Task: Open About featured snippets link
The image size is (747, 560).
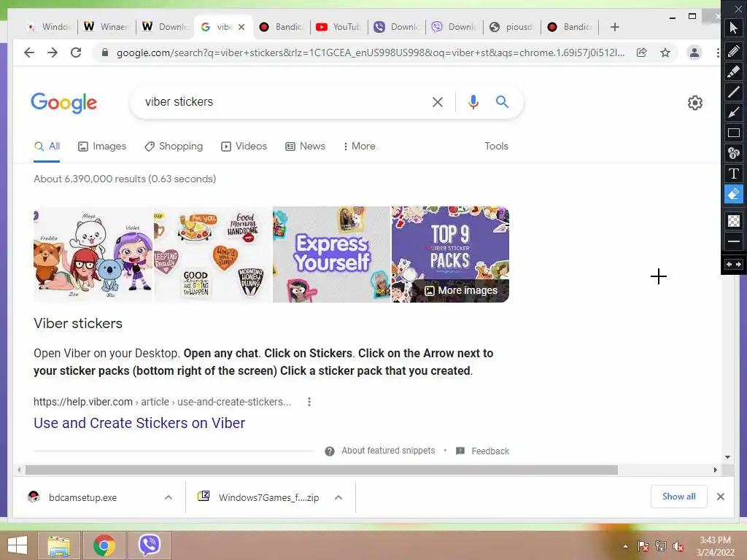Action: (388, 451)
